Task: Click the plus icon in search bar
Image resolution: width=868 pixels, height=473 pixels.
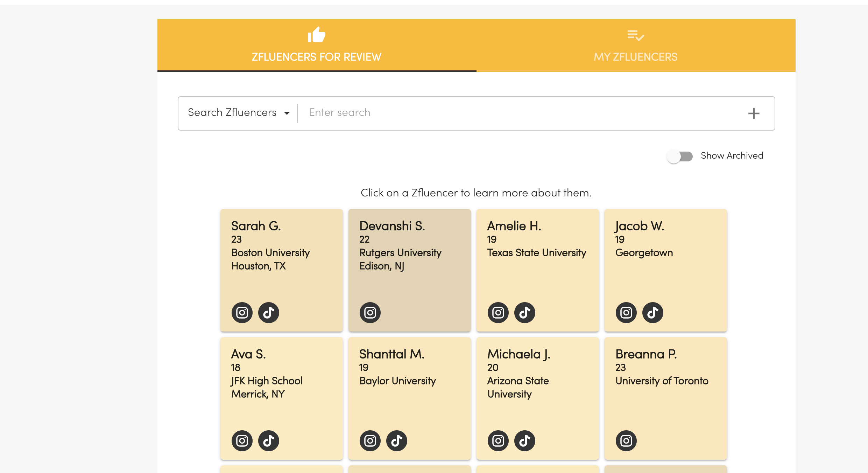Action: [x=754, y=113]
